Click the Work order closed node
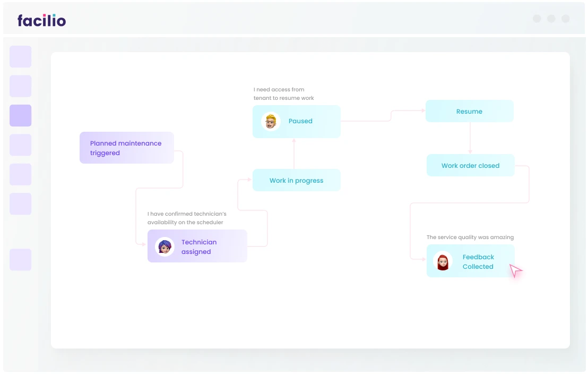This screenshot has width=588, height=374. pyautogui.click(x=470, y=166)
